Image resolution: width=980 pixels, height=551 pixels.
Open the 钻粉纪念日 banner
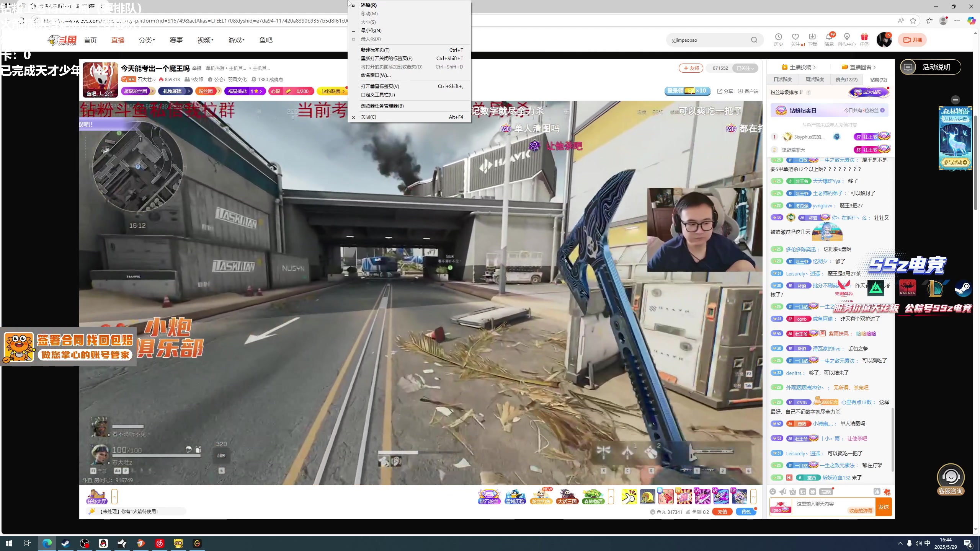[x=830, y=110]
